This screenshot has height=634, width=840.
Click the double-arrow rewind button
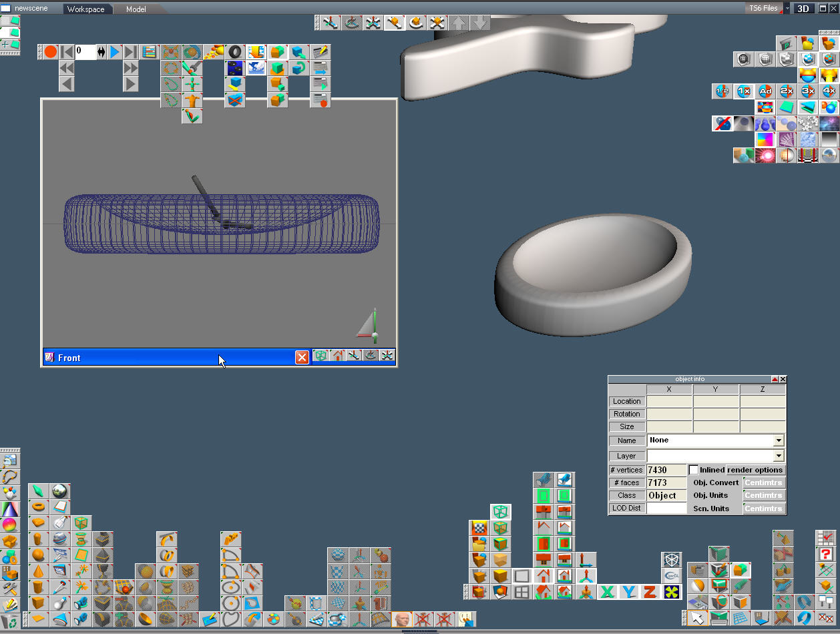(x=67, y=67)
